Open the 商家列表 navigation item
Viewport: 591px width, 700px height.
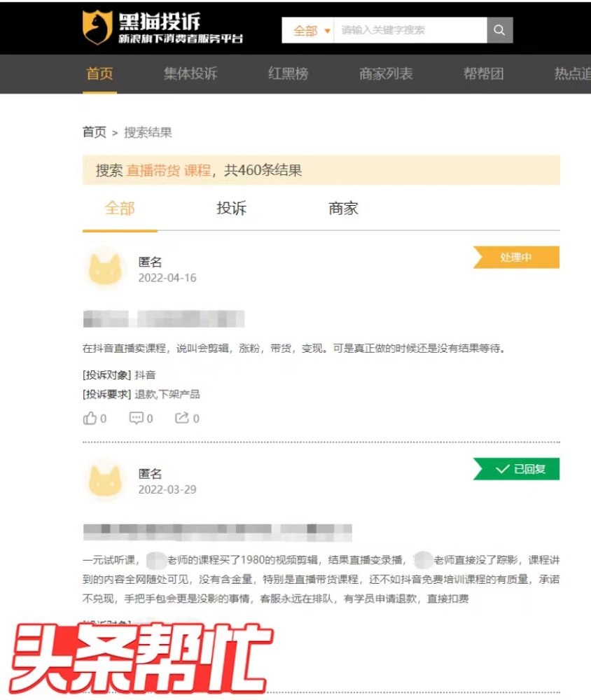pos(386,73)
